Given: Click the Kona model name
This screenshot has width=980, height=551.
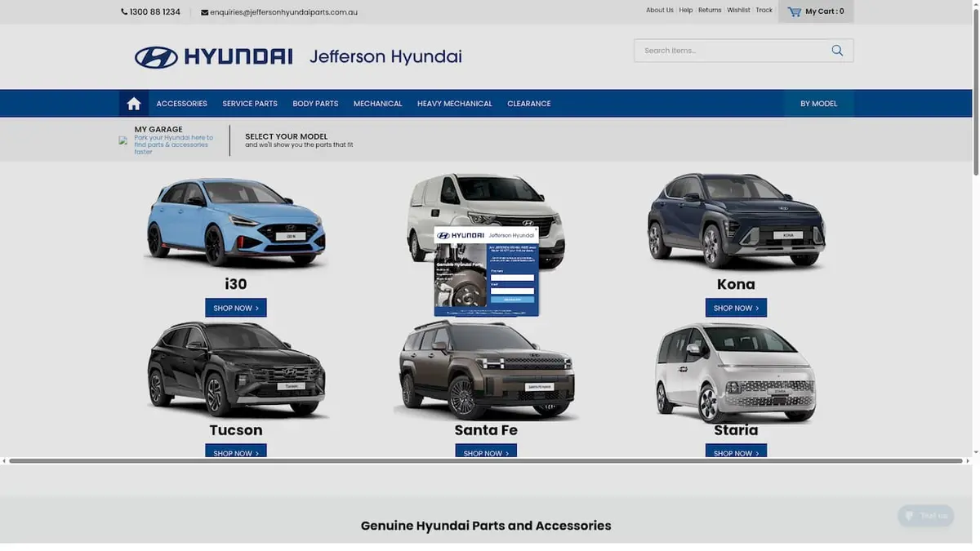Looking at the screenshot, I should [x=736, y=284].
